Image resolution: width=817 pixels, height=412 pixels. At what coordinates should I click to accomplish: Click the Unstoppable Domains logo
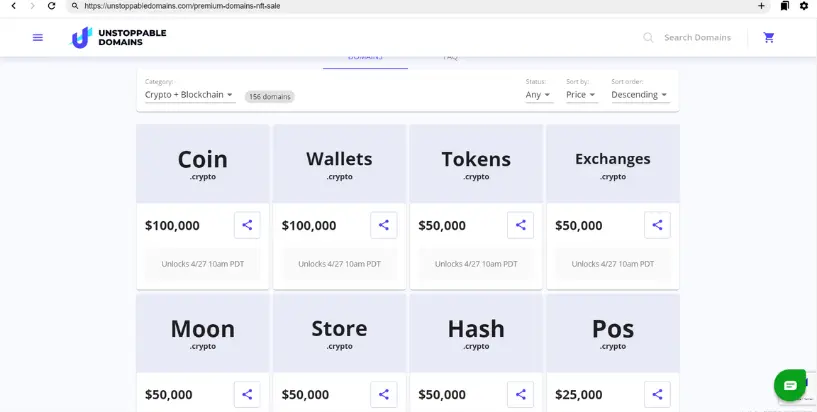(118, 38)
